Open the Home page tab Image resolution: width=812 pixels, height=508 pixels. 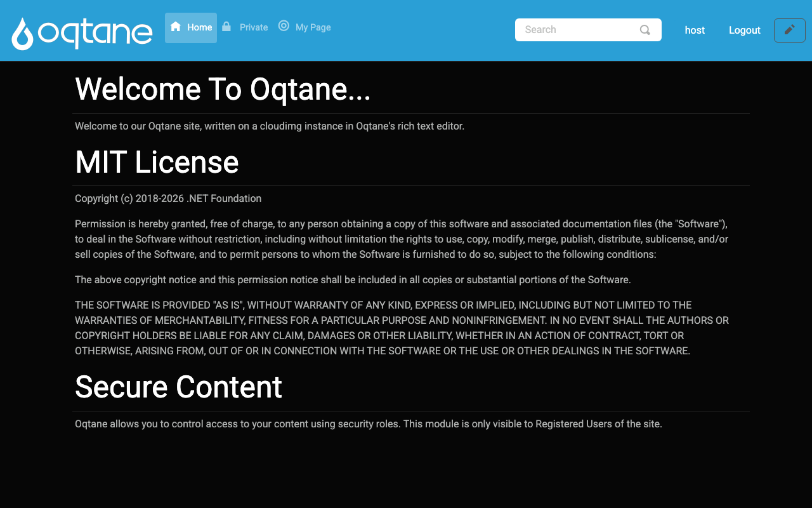pyautogui.click(x=191, y=28)
